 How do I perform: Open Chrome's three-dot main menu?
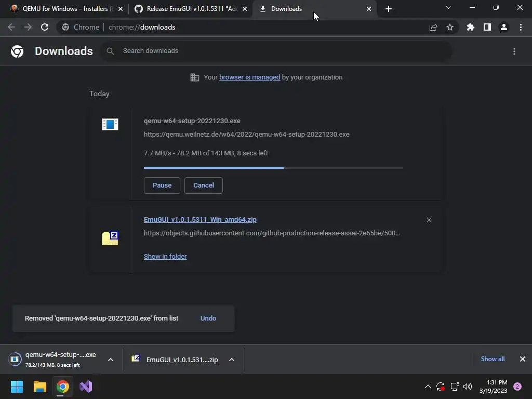521,27
